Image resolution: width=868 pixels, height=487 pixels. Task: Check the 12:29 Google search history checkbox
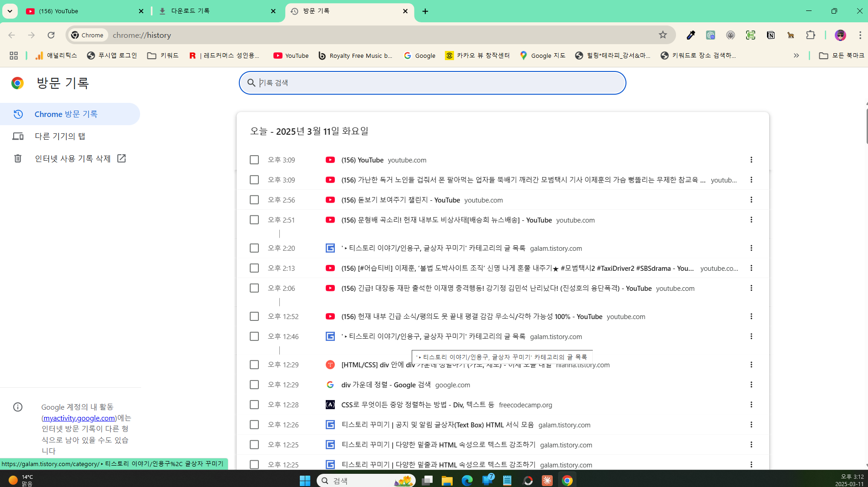point(254,385)
